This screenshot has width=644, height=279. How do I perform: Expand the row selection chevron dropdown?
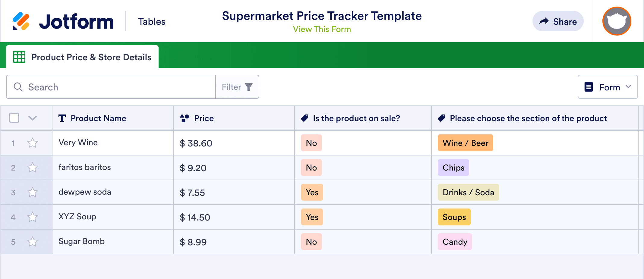(33, 118)
